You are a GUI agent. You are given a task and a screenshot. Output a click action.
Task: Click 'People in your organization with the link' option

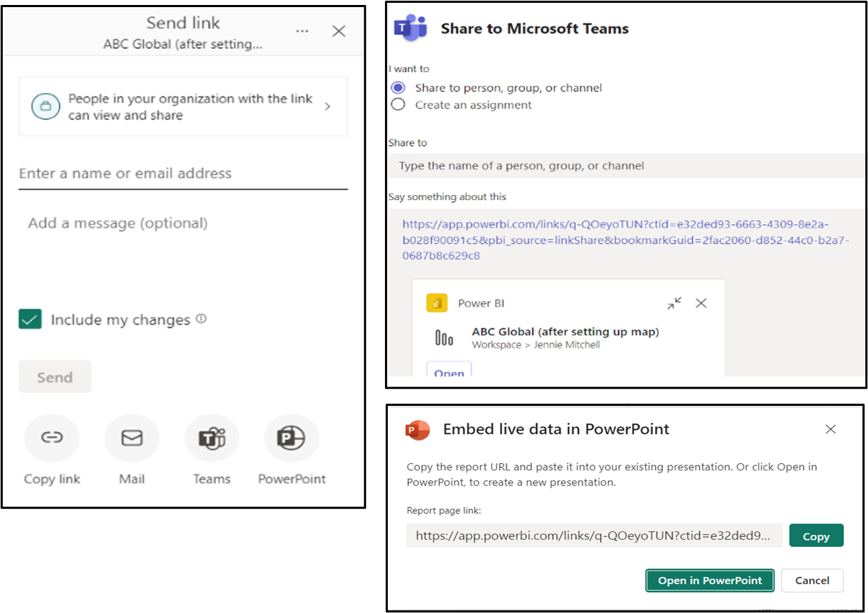point(183,106)
